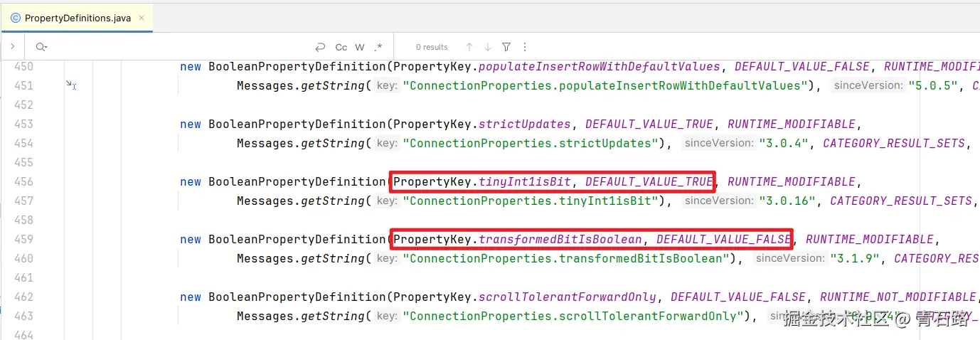Click DEFAULT_VALUE_FALSE on line 459
Viewport: 980px width, 340px height.
pyautogui.click(x=723, y=239)
